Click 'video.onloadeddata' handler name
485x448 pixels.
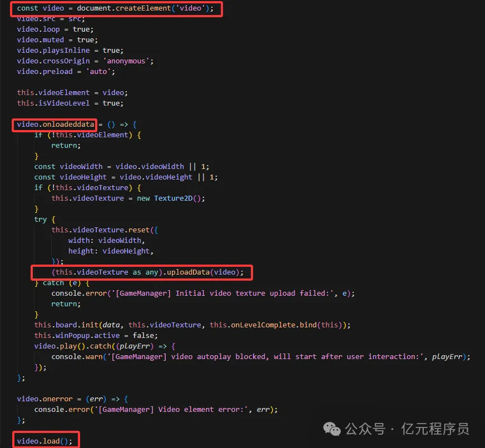click(56, 125)
